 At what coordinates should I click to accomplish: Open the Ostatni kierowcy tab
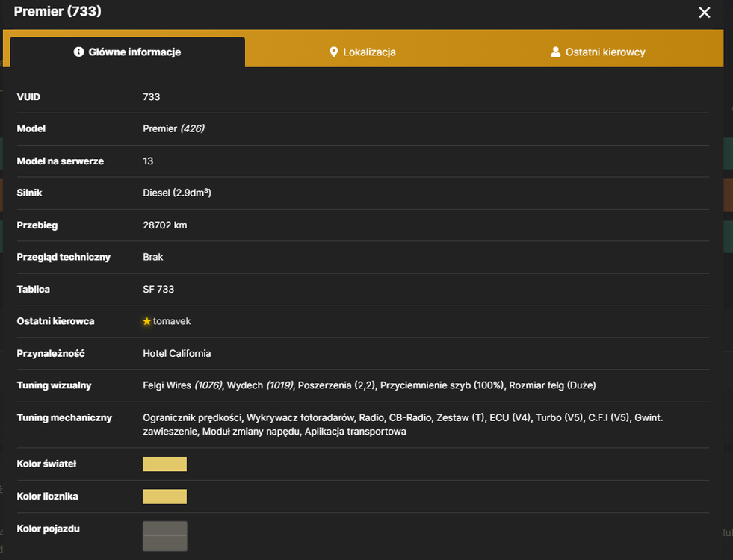[598, 52]
